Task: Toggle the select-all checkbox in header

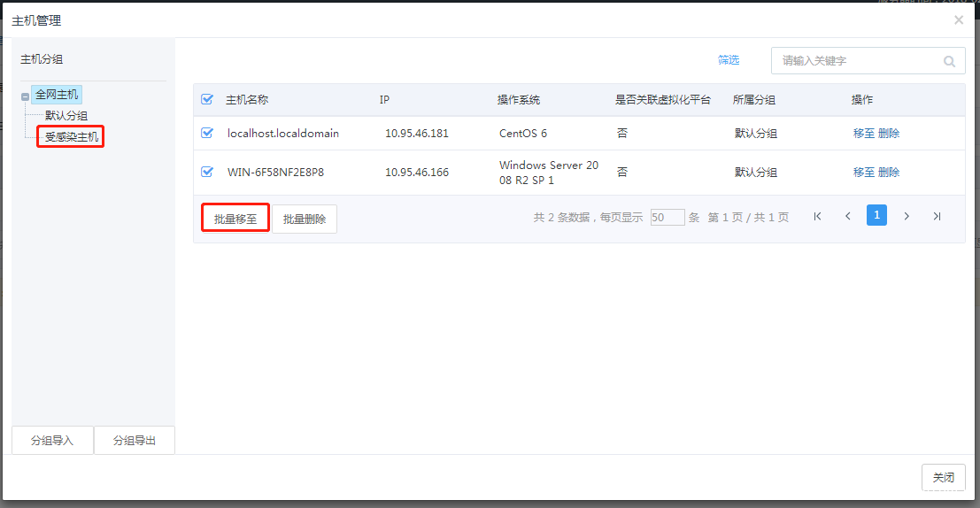Action: coord(207,99)
